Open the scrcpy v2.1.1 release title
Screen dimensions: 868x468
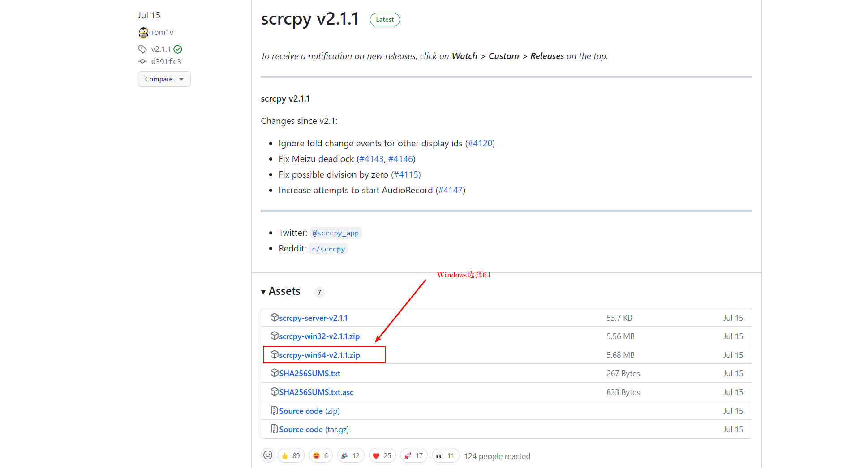[309, 19]
